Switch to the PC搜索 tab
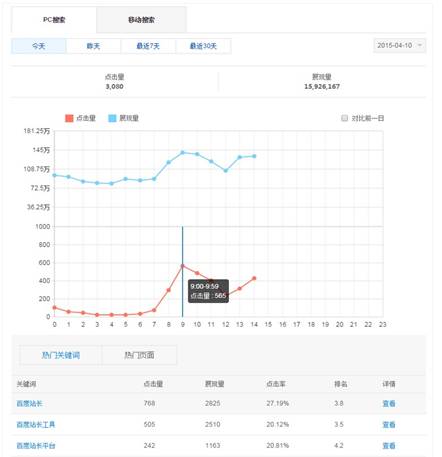442x457 pixels. tap(54, 20)
